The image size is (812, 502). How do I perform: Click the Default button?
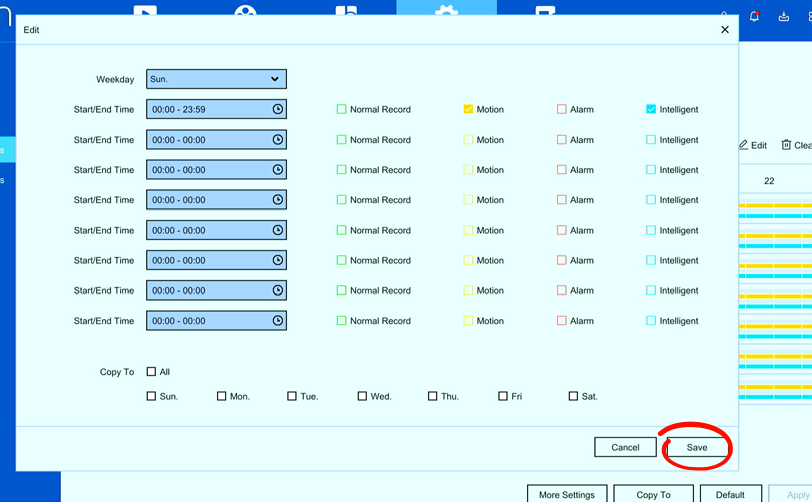click(x=730, y=494)
